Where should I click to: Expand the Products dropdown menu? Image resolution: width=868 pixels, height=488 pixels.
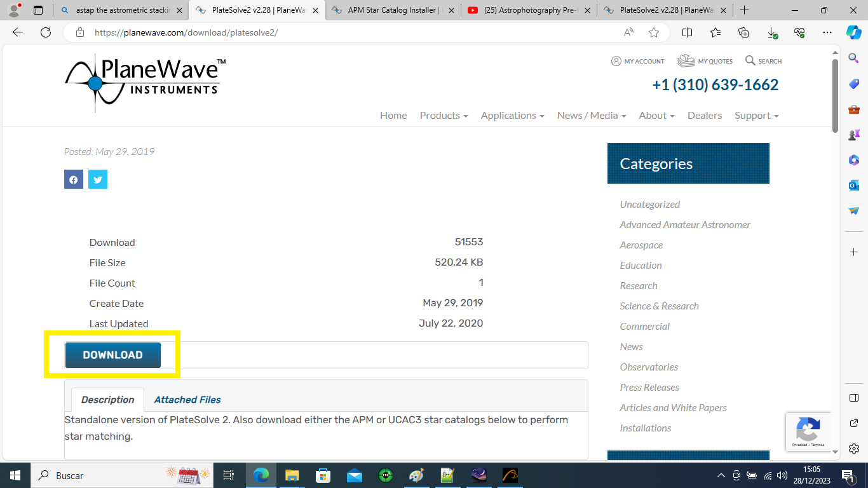click(x=444, y=115)
